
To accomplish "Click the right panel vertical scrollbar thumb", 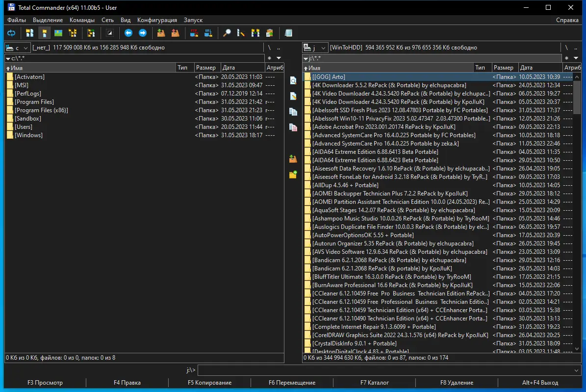I will coord(577,98).
